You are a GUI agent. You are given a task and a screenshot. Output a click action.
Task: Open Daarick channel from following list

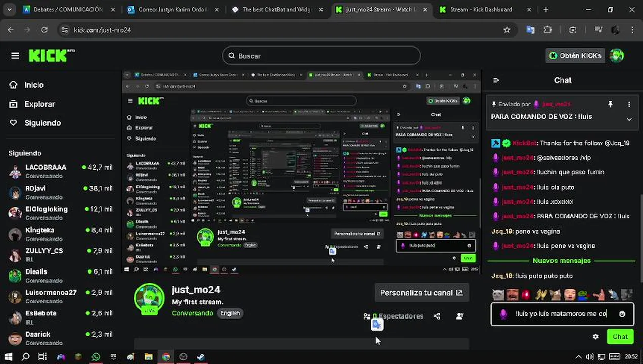[x=61, y=338]
